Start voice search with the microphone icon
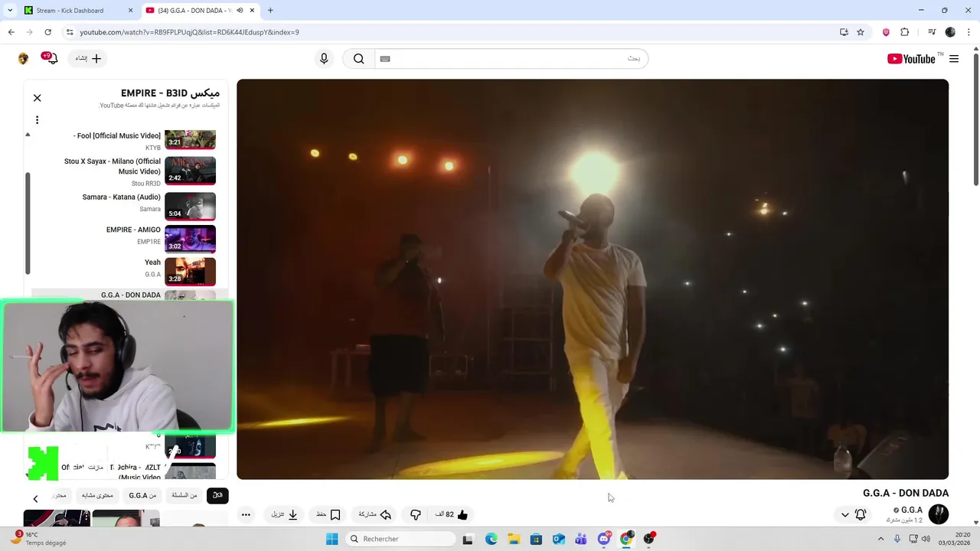The height and width of the screenshot is (551, 980). (324, 59)
